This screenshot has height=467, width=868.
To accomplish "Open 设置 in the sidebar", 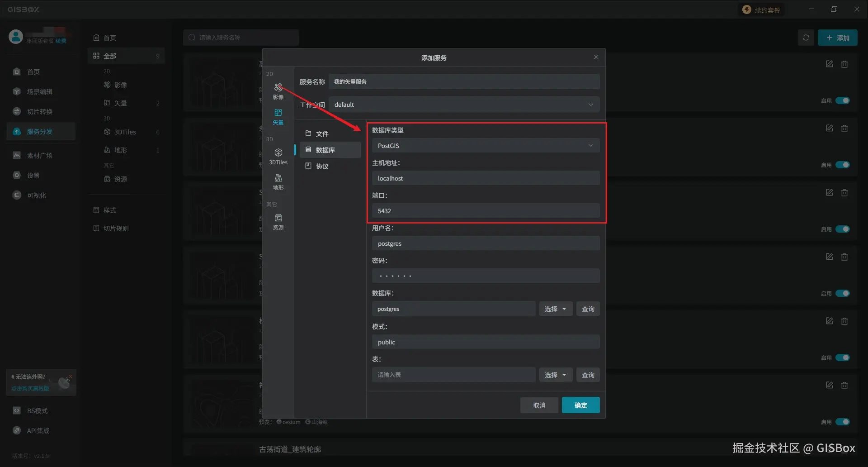I will [x=41, y=175].
